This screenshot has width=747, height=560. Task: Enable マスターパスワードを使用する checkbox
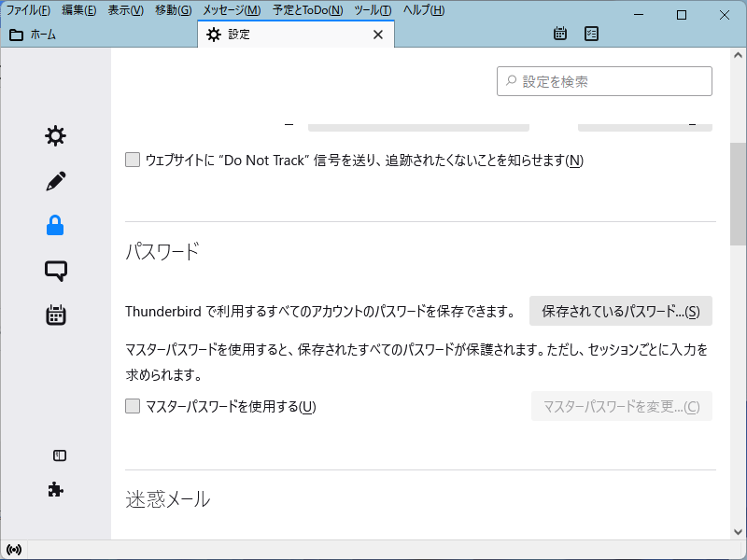[x=133, y=406]
